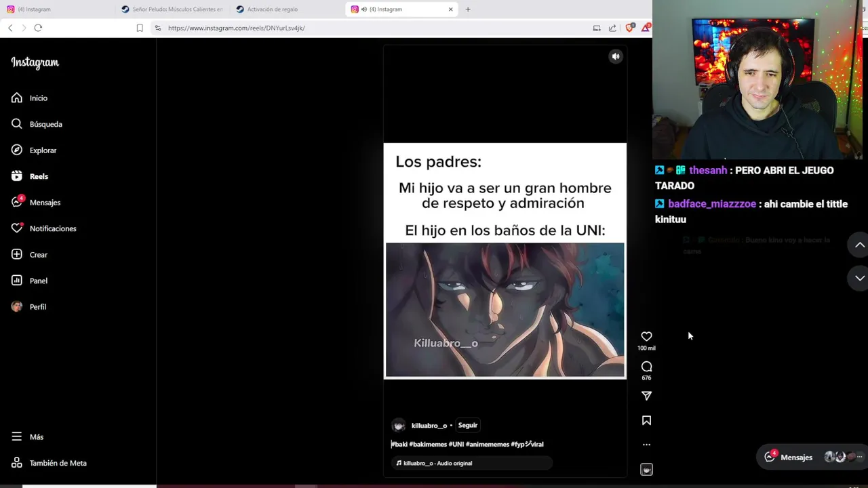Go back in browser history

click(10, 28)
